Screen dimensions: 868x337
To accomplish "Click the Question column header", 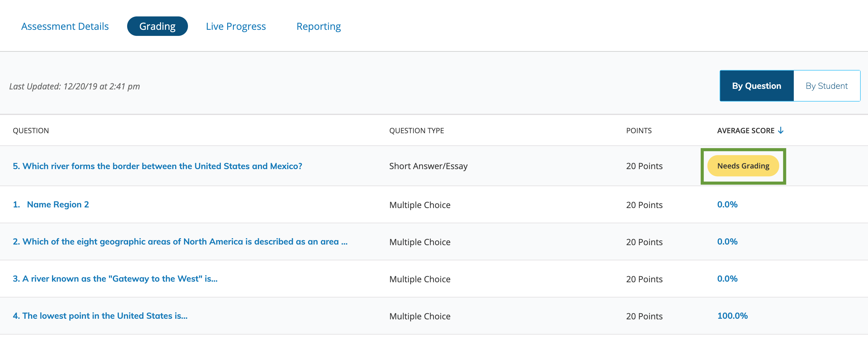I will pos(31,131).
